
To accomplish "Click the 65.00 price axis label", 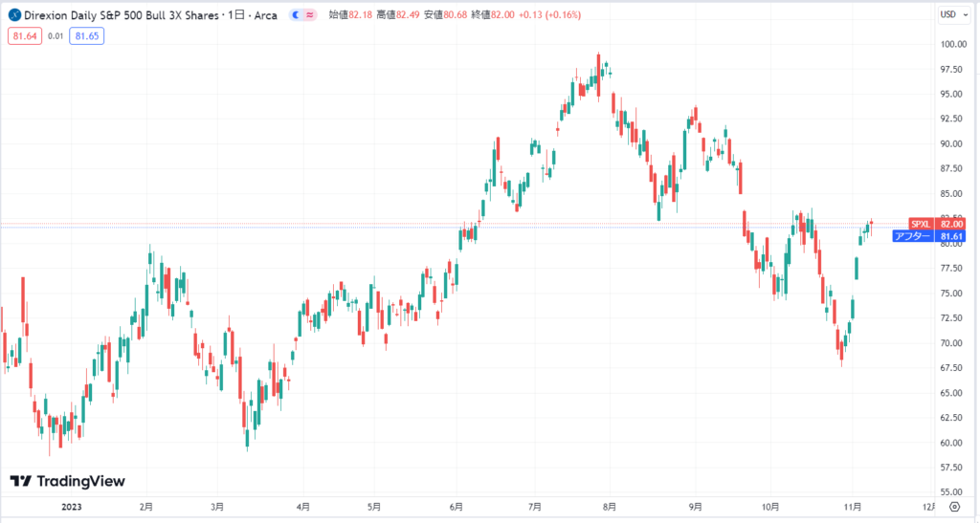I will point(951,393).
